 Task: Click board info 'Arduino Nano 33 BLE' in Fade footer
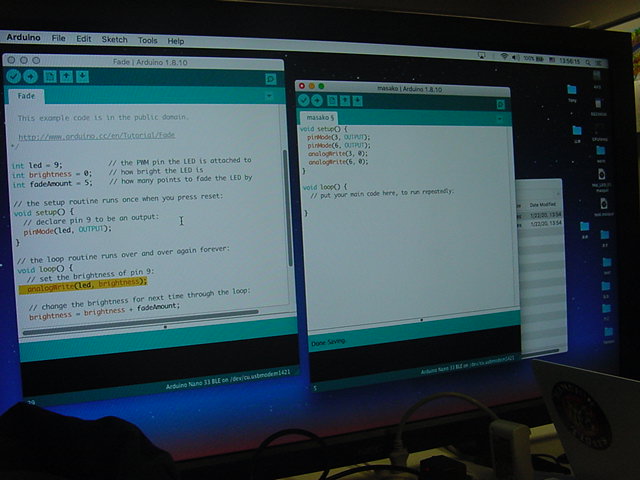pos(228,379)
